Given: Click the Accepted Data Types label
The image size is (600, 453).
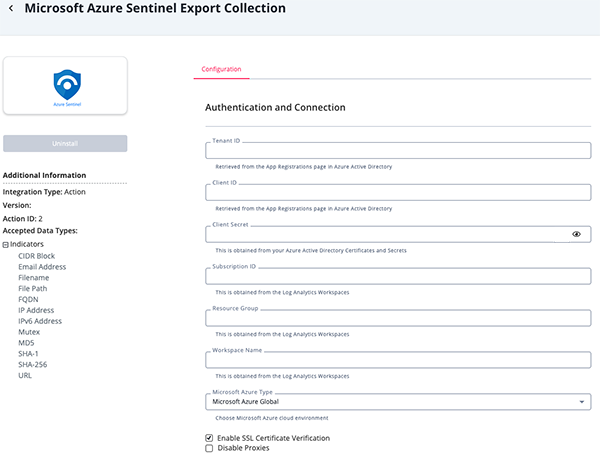Looking at the screenshot, I should pos(40,231).
